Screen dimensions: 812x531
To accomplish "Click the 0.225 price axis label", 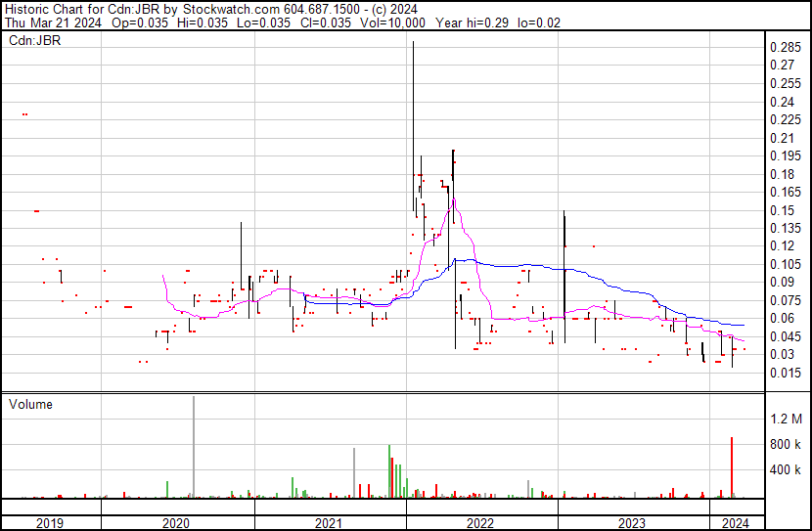I will (x=786, y=119).
